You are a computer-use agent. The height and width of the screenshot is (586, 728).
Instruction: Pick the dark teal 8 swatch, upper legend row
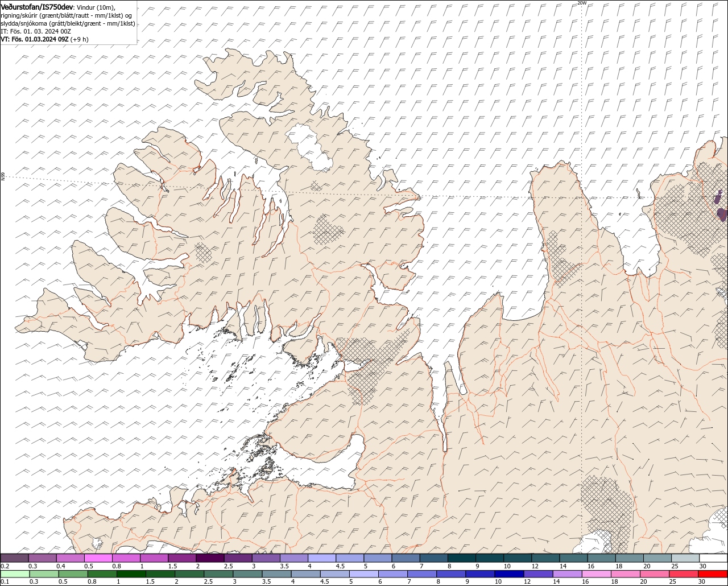point(462,558)
